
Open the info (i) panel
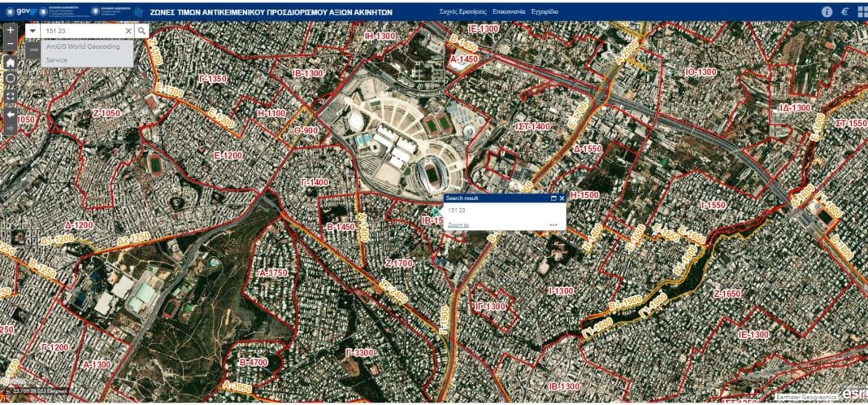pos(827,11)
